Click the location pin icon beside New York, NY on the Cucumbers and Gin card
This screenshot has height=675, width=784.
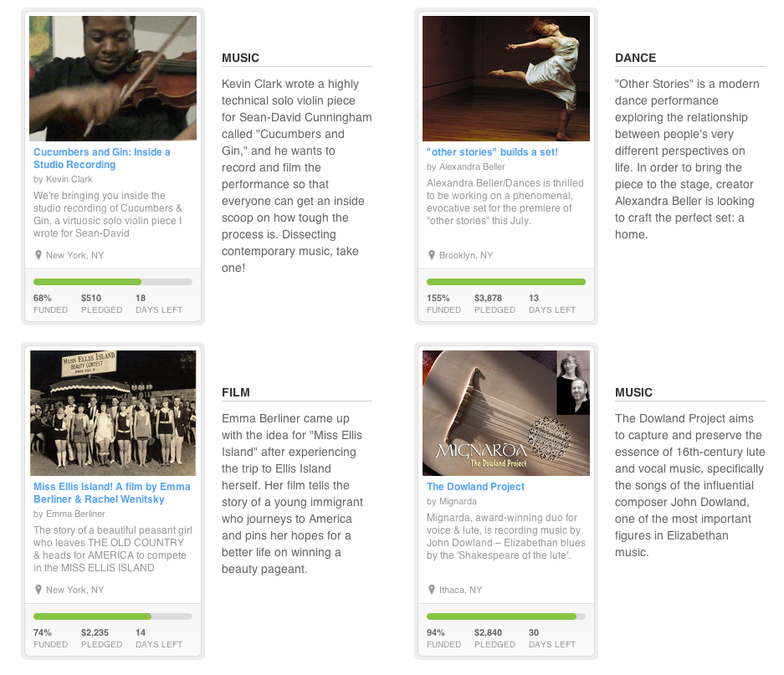[38, 255]
